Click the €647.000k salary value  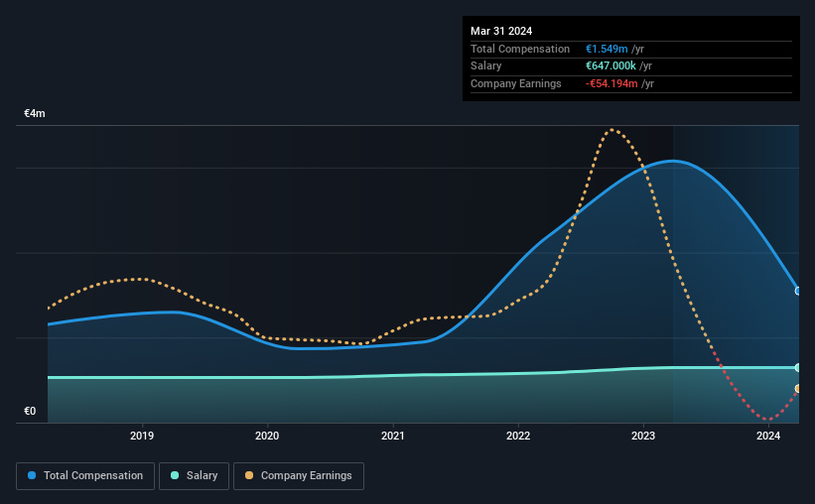(x=611, y=66)
